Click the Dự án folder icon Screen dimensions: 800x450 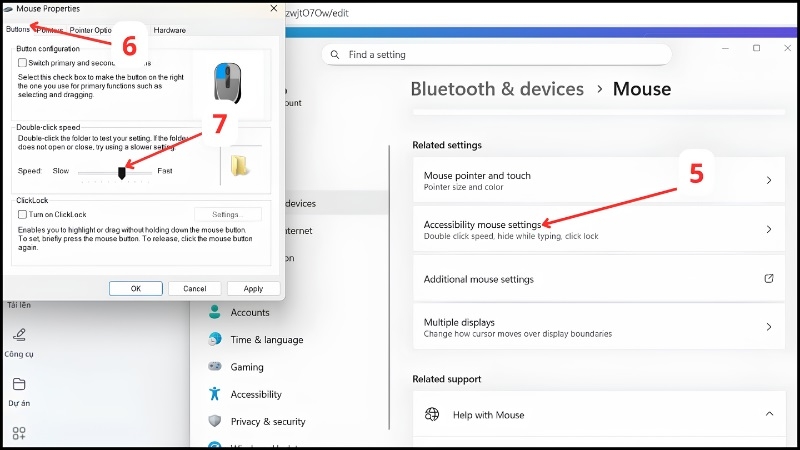(x=19, y=384)
